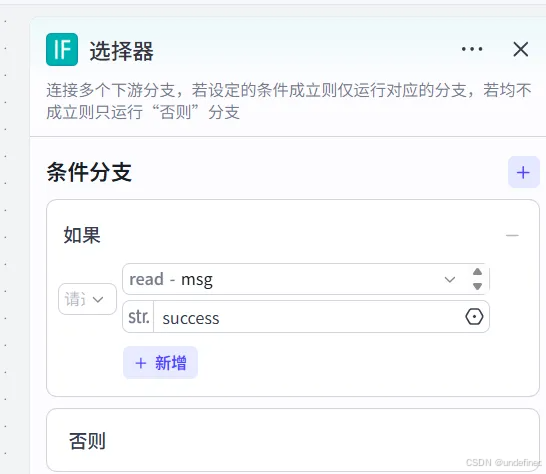The height and width of the screenshot is (474, 546).
Task: Click the 选择器 node title
Action: 121,51
